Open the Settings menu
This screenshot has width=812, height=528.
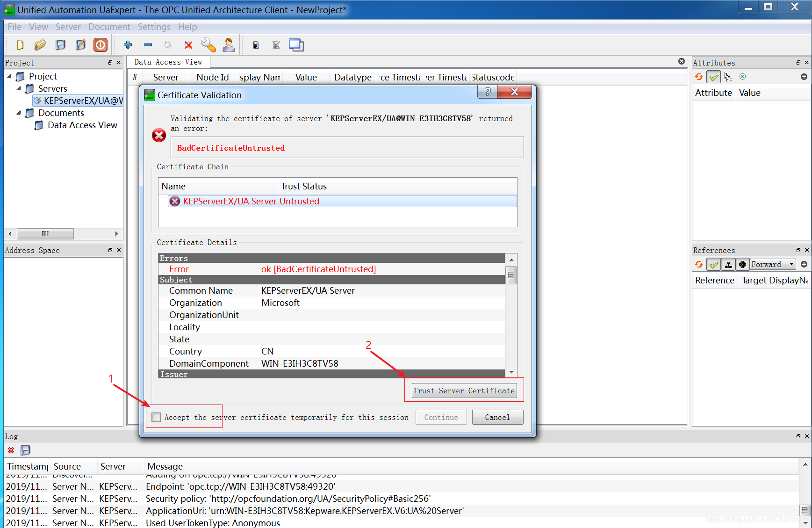coord(154,27)
